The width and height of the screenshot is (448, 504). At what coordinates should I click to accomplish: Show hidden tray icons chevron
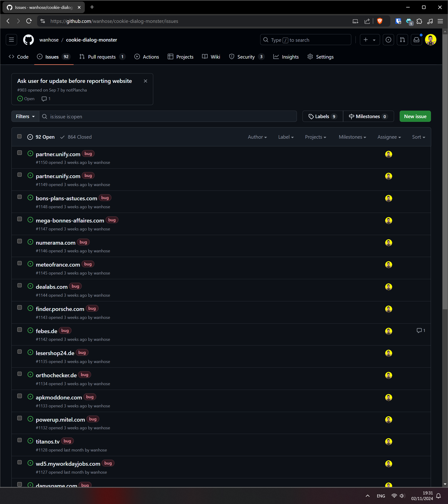click(x=367, y=496)
